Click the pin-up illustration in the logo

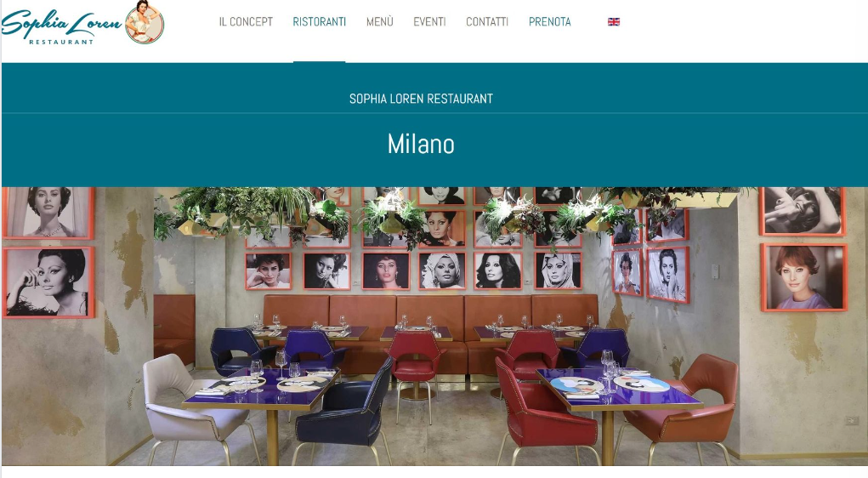pos(144,22)
